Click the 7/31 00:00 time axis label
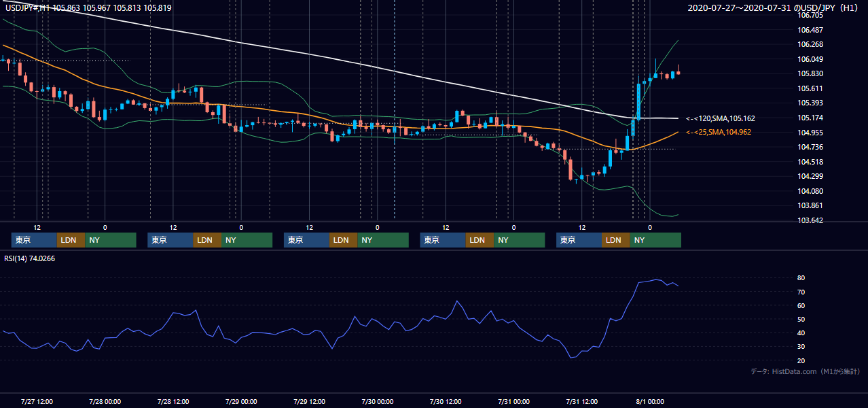Viewport: 868px width, 408px height. [x=514, y=401]
